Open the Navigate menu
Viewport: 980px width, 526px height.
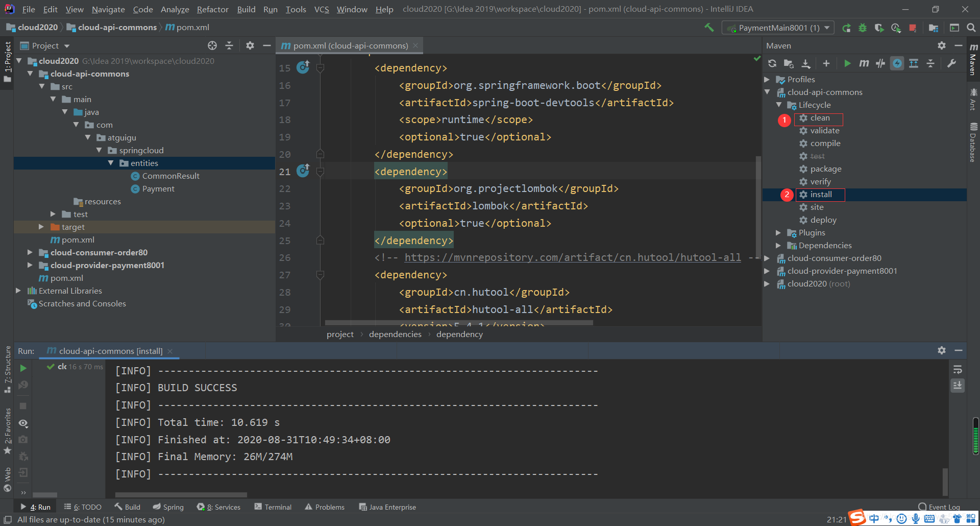[108, 9]
